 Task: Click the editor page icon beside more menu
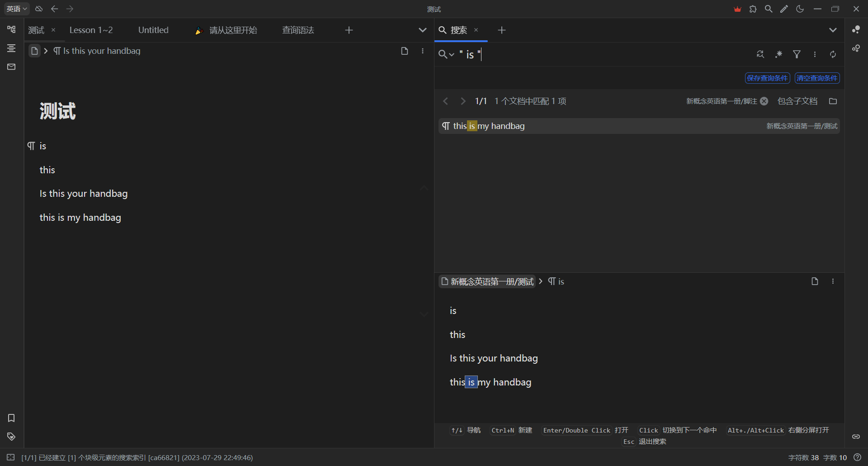click(405, 51)
